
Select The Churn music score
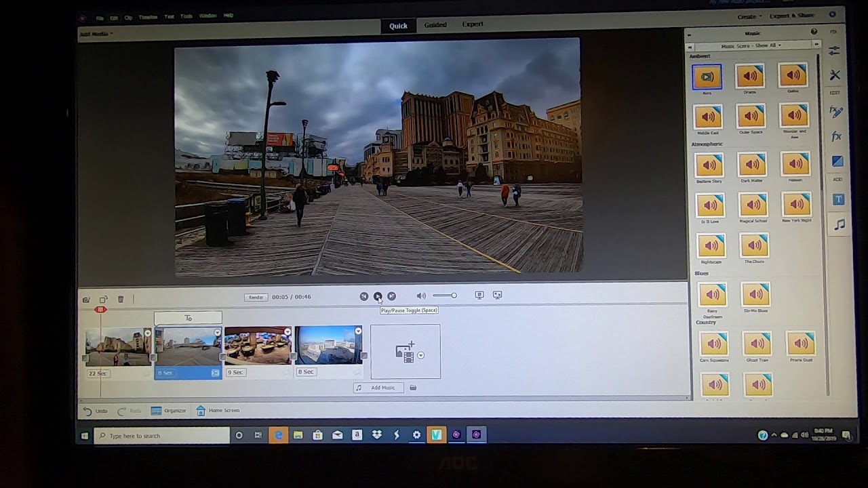(754, 245)
